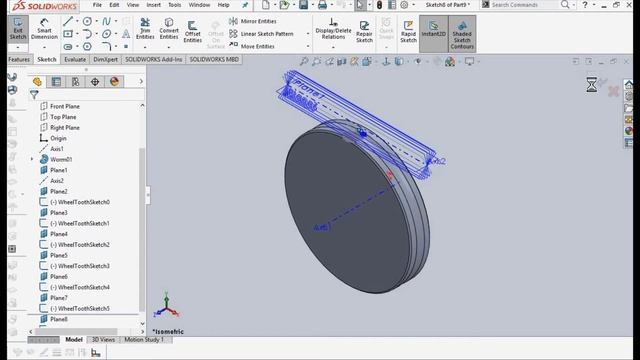This screenshot has width=640, height=360.
Task: Open Trim Entities dropdown arrow
Action: pos(145,47)
